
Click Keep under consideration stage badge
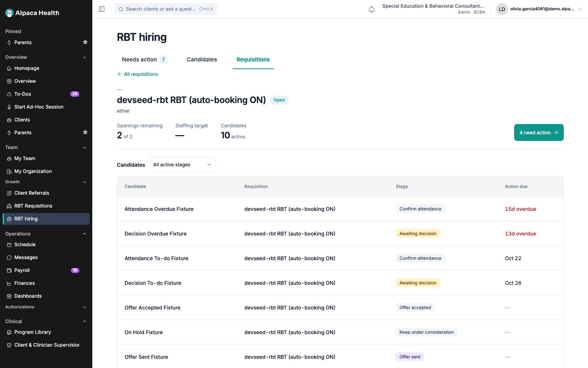pyautogui.click(x=426, y=332)
